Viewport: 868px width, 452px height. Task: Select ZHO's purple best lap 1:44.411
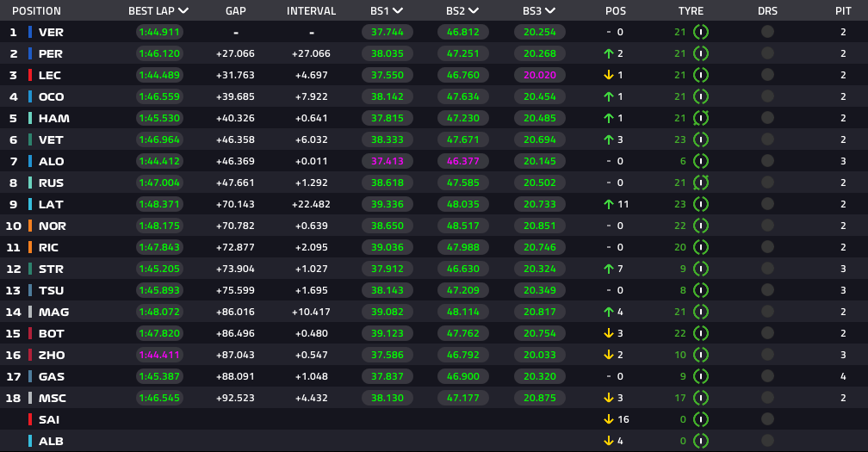pos(159,355)
